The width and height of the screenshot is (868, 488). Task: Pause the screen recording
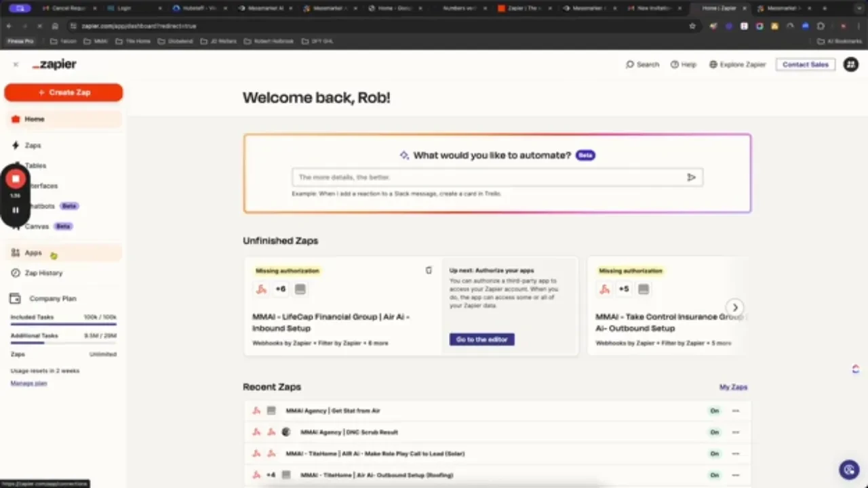pos(16,210)
